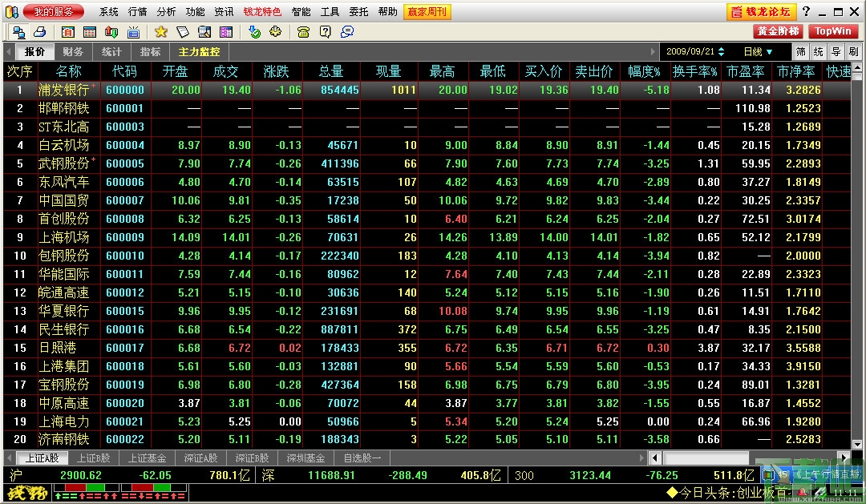Click the yellow telephone icon
The width and height of the screenshot is (866, 504).
tap(303, 32)
